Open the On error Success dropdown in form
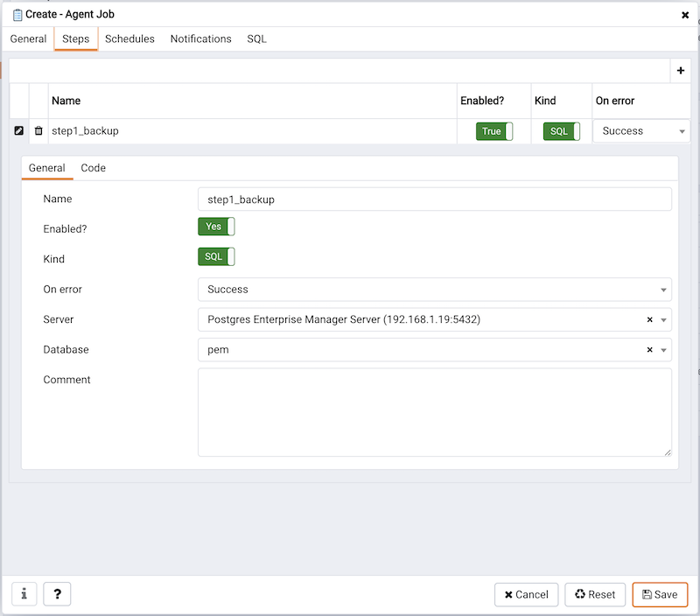Screen dimensions: 700x616 434,290
